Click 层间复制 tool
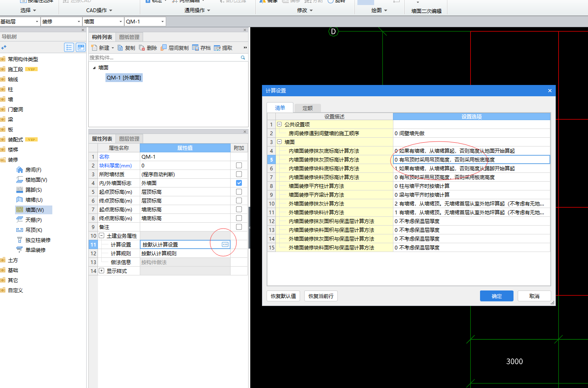 (175, 48)
